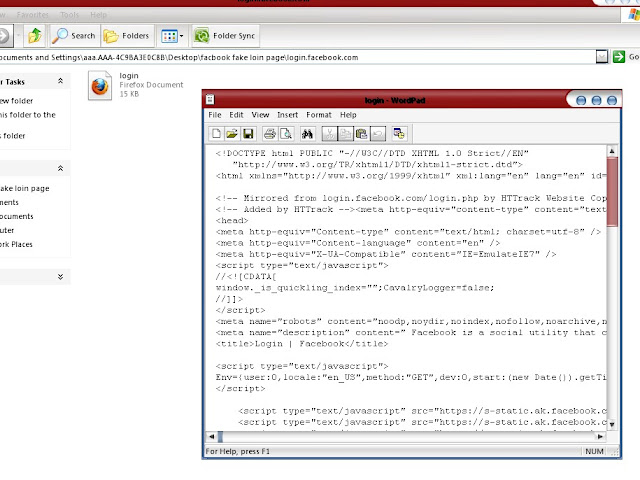The width and height of the screenshot is (640, 480).
Task: Click the WordPad horizontal scrollbar thumb
Action: 220,437
